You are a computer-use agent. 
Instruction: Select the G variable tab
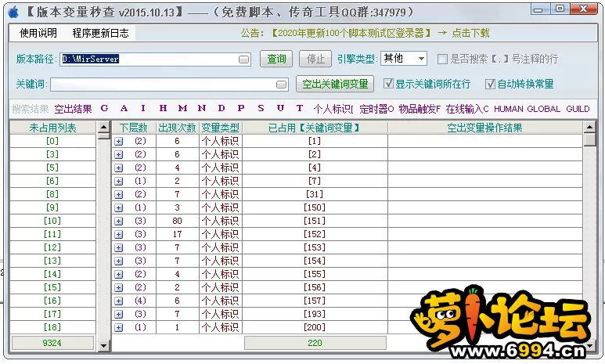tap(104, 109)
